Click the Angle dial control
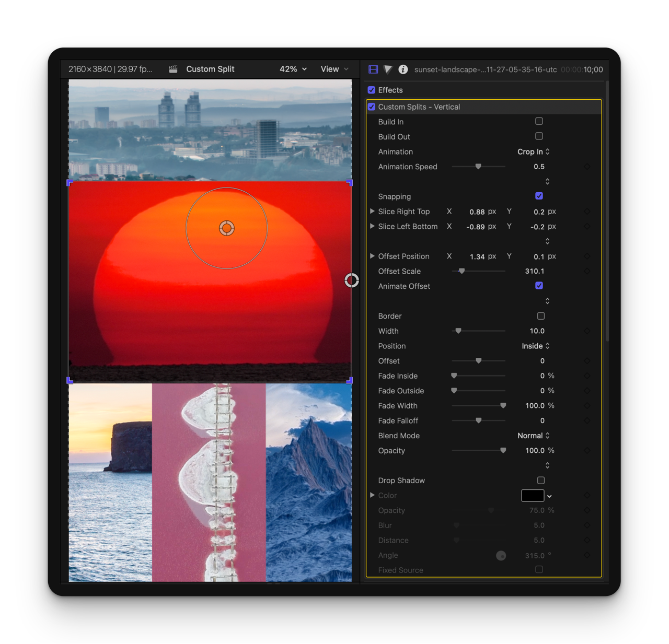 point(501,556)
